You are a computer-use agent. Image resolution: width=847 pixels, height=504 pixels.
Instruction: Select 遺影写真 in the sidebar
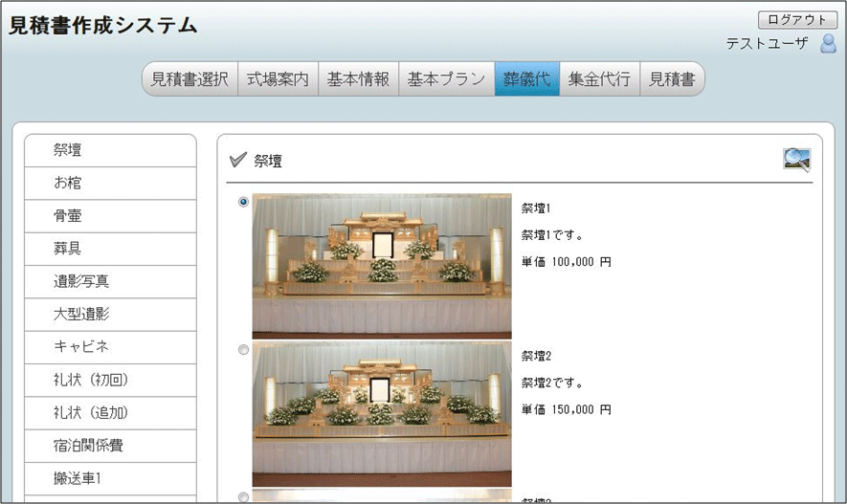click(x=110, y=282)
